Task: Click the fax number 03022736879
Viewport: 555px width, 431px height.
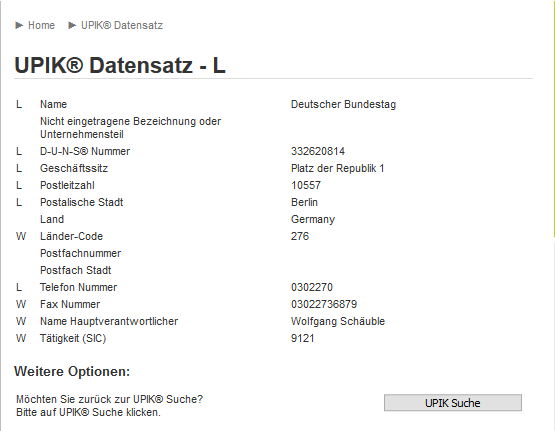Action: pos(324,304)
